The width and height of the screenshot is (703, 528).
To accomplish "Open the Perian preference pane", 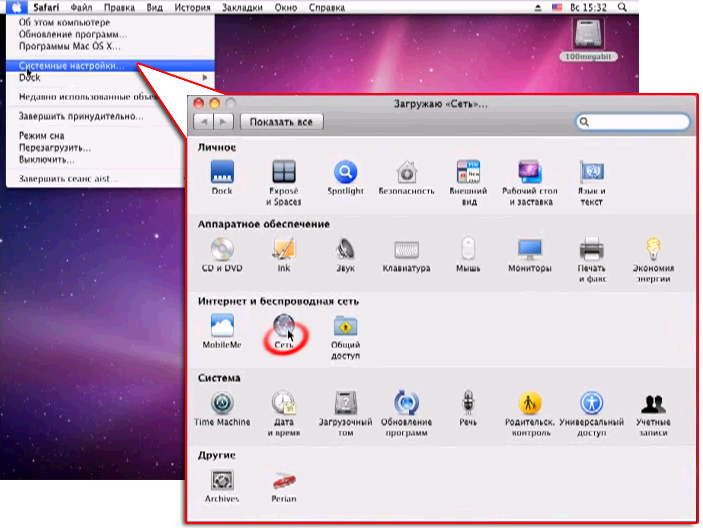I will 284,481.
